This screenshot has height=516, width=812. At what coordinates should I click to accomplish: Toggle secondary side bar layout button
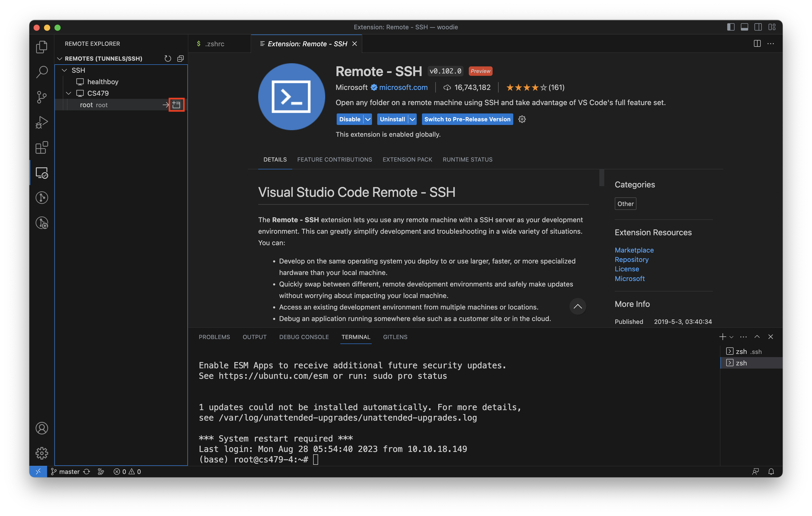(758, 27)
